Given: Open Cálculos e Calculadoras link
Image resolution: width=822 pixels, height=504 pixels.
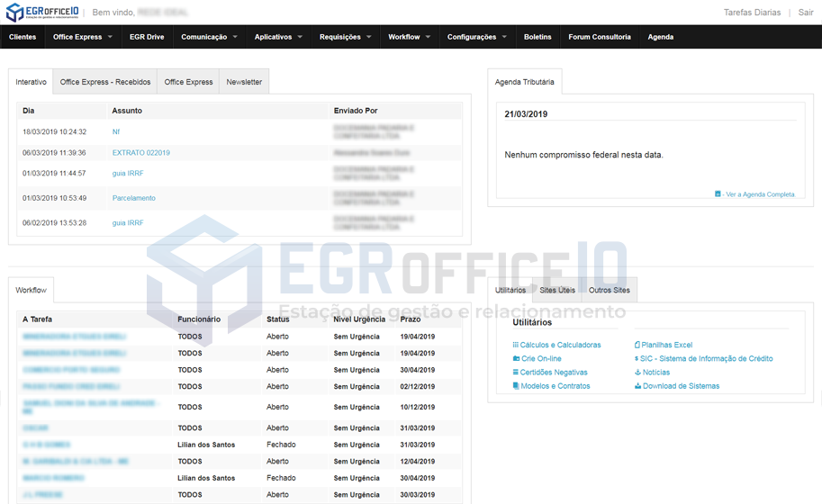Looking at the screenshot, I should [560, 345].
